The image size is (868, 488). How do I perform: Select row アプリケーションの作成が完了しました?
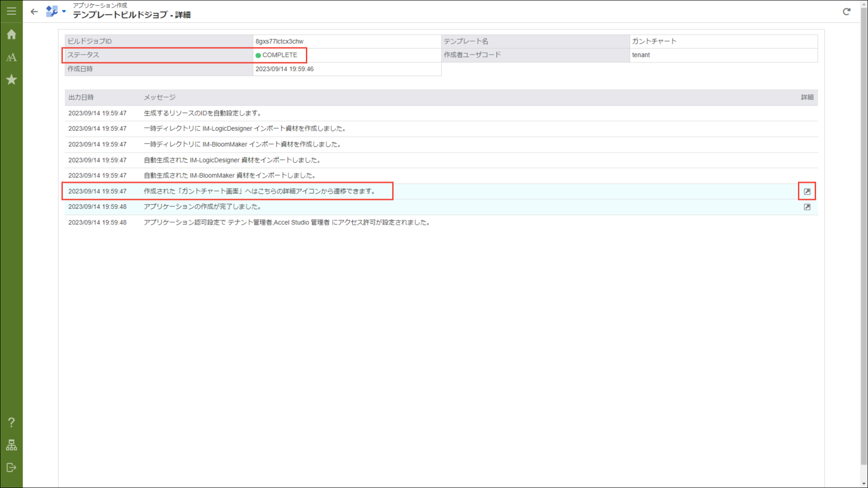[441, 207]
